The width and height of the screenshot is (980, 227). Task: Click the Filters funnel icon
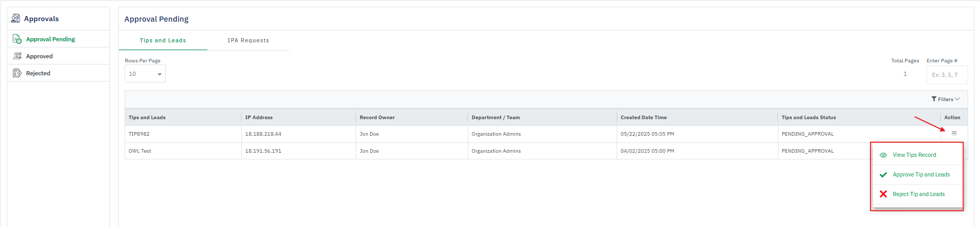pos(934,99)
